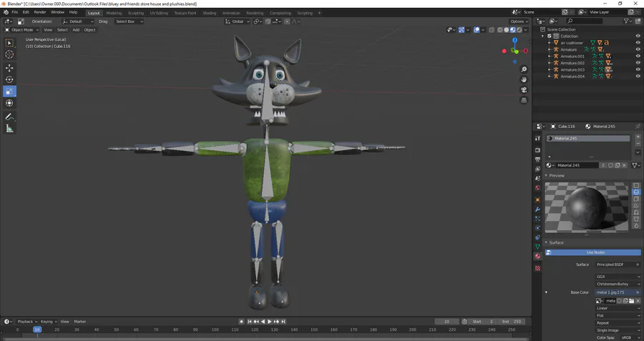644x341 pixels.
Task: Switch to the Shading workspace tab
Action: click(210, 13)
